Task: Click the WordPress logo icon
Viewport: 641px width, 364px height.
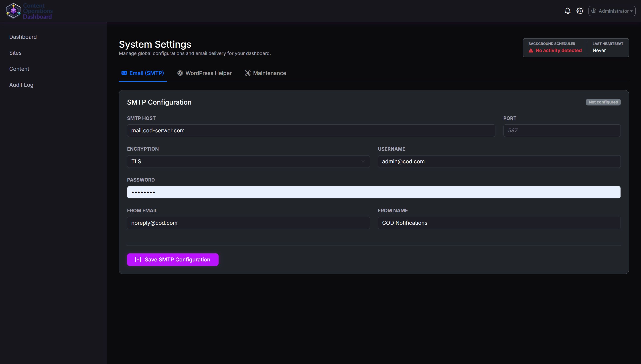Action: click(x=180, y=73)
